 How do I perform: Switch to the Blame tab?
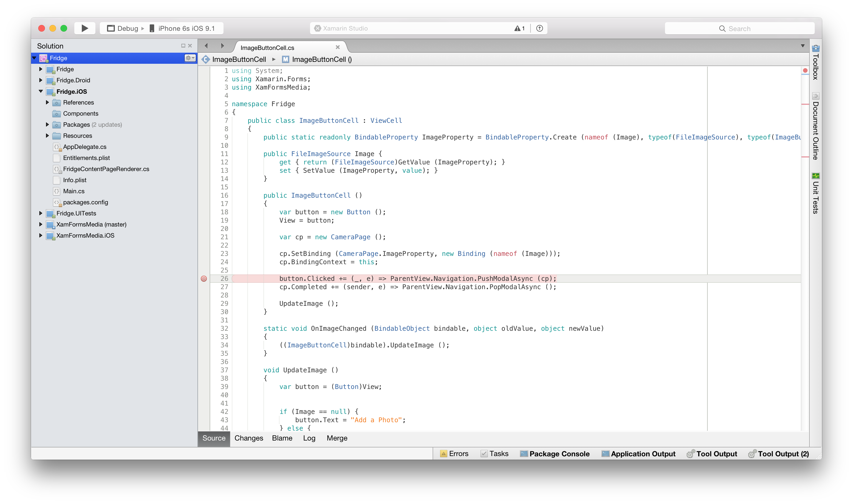tap(282, 438)
